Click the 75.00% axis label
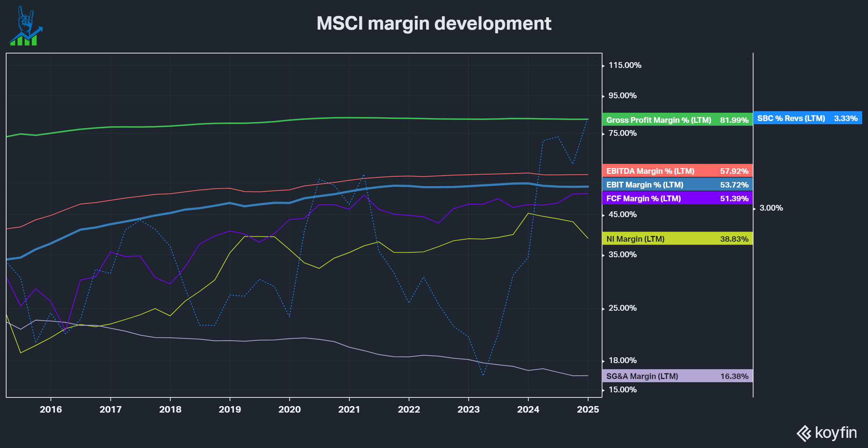This screenshot has width=868, height=448. pos(622,133)
